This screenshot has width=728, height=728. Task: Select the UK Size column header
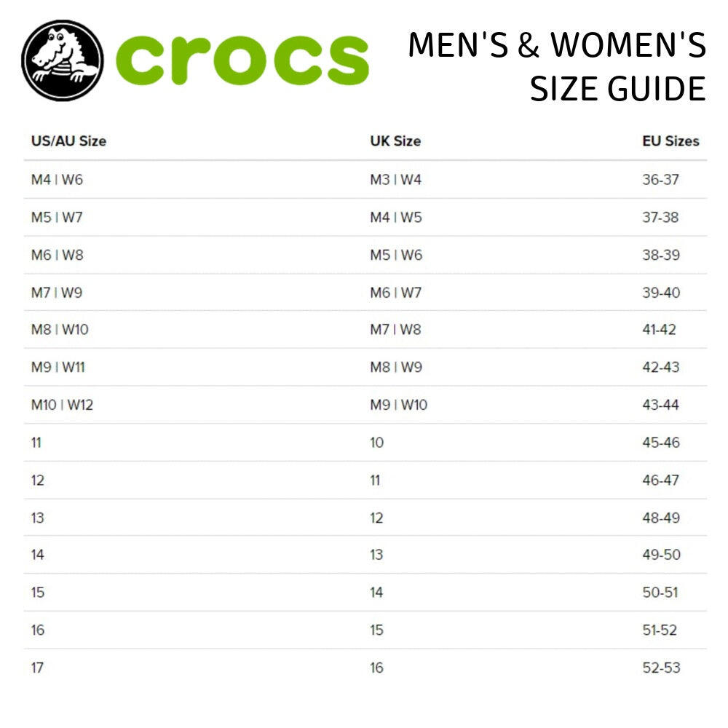click(395, 141)
